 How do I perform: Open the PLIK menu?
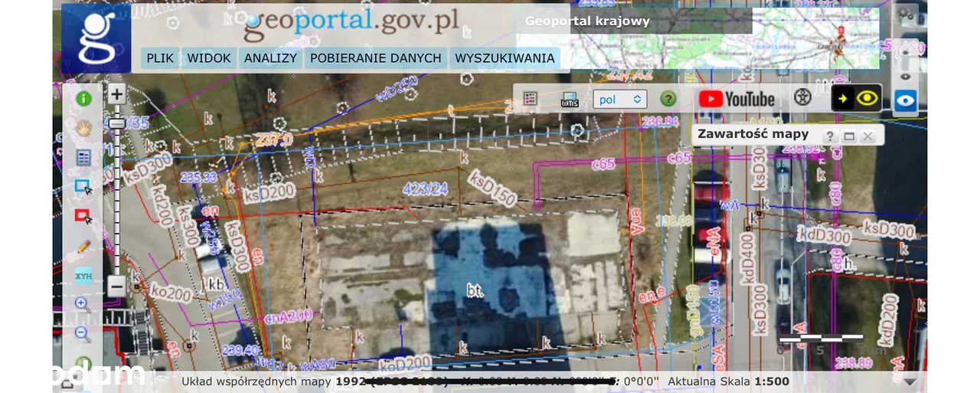[x=160, y=57]
